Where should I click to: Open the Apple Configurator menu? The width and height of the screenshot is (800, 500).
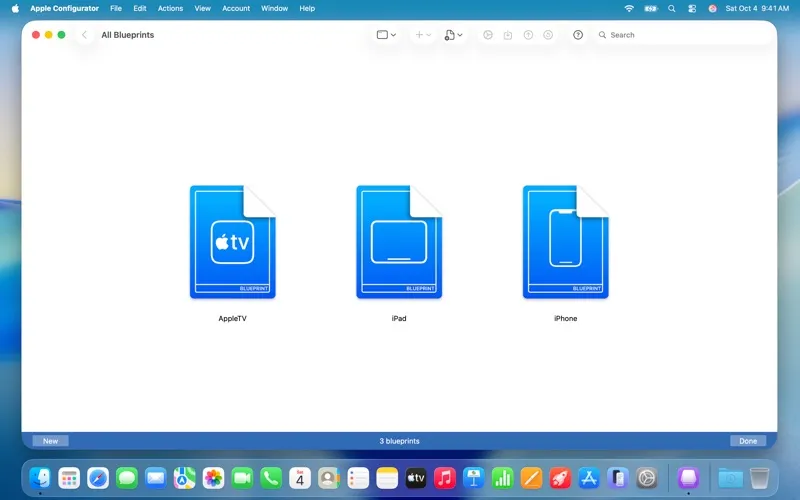tap(64, 8)
